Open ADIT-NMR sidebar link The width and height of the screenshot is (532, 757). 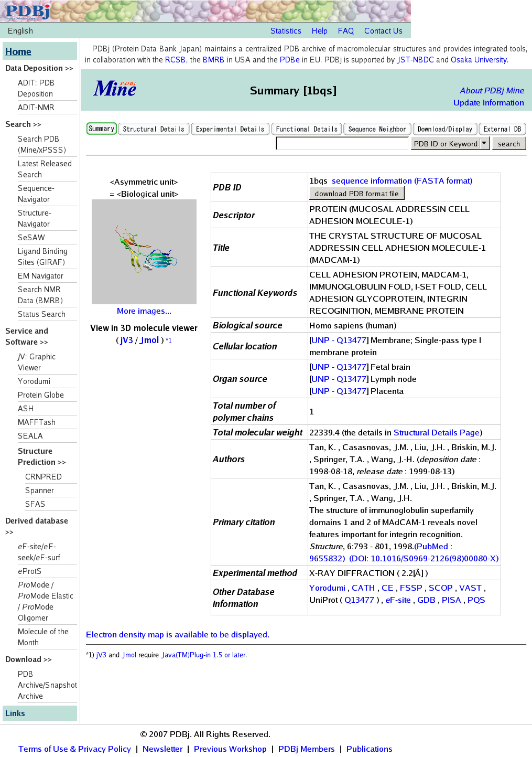coord(36,107)
